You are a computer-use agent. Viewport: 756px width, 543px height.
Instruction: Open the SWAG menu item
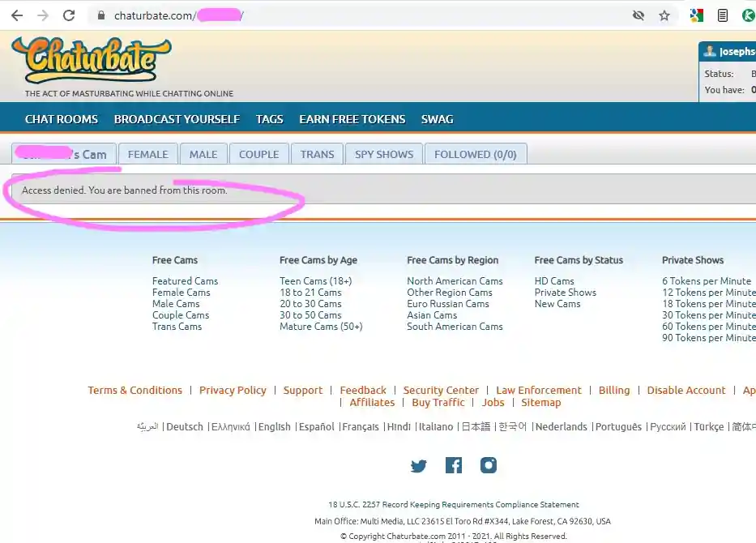[x=438, y=119]
